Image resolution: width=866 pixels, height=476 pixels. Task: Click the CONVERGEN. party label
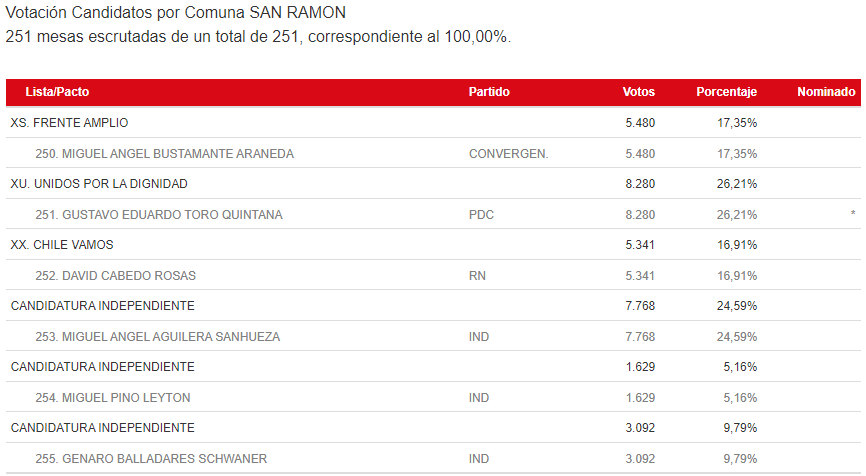coord(508,154)
